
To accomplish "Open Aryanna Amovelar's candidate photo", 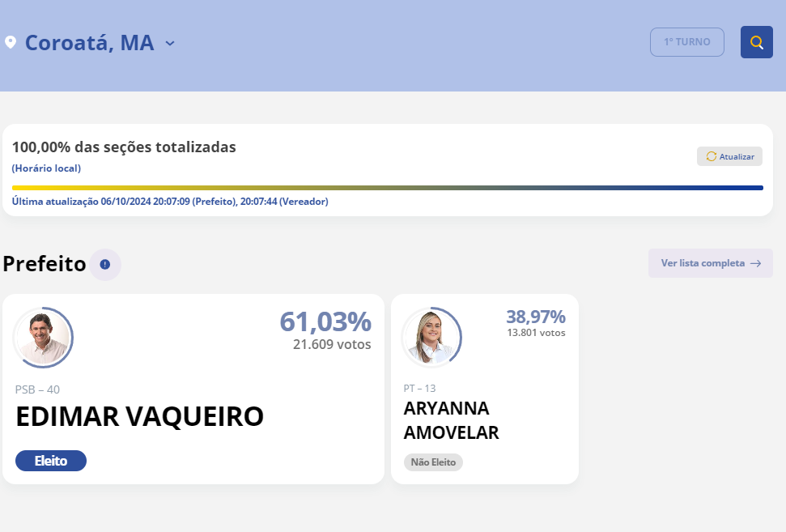I will point(431,338).
